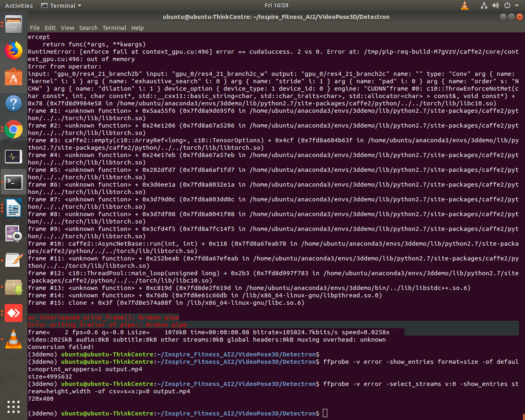525x420 pixels.
Task: Open LibreOffice Writer from the dock
Action: tap(14, 208)
